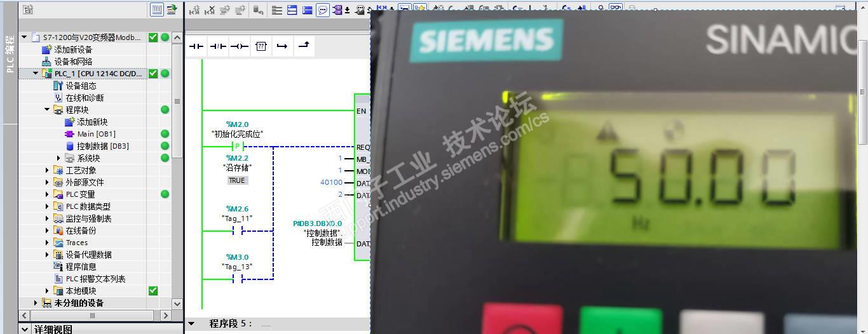This screenshot has height=334, width=868.
Task: Click the close all networks icon
Action: point(308,10)
